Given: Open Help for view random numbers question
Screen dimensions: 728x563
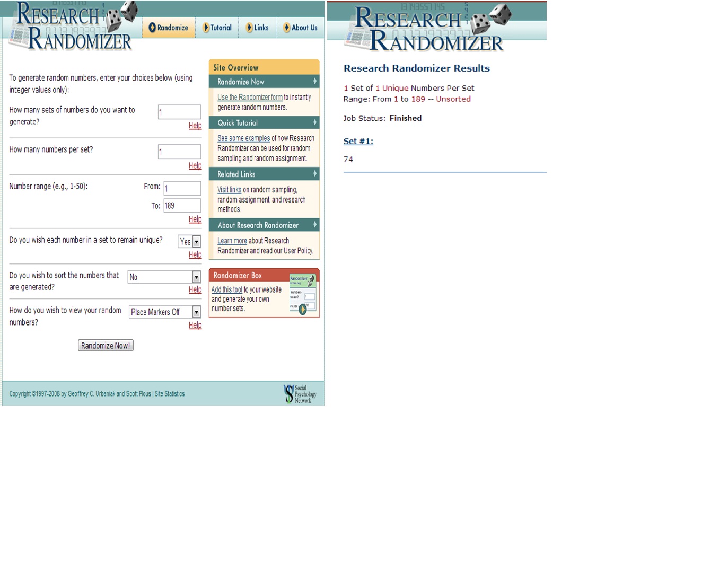Looking at the screenshot, I should coord(195,325).
